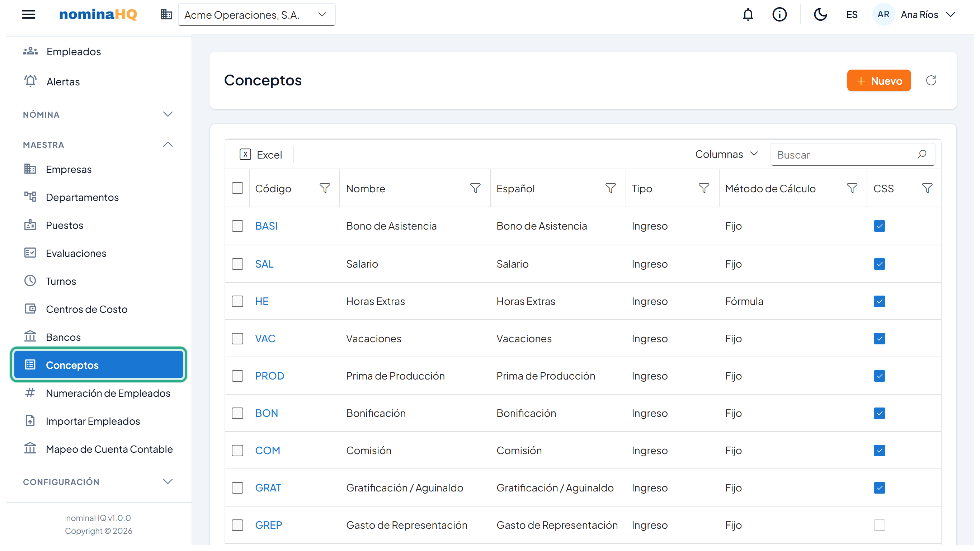Click the Nuevo button
The height and width of the screenshot is (551, 980).
point(878,80)
